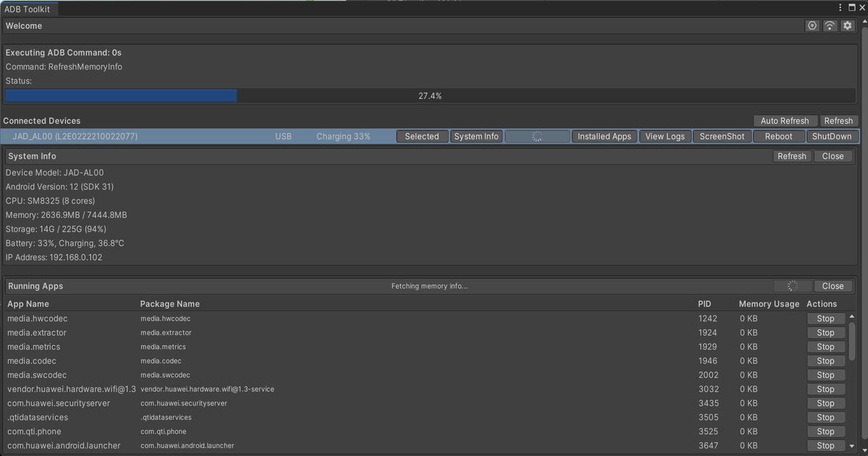
Task: Click PID 3647 in launcher row
Action: tap(708, 446)
